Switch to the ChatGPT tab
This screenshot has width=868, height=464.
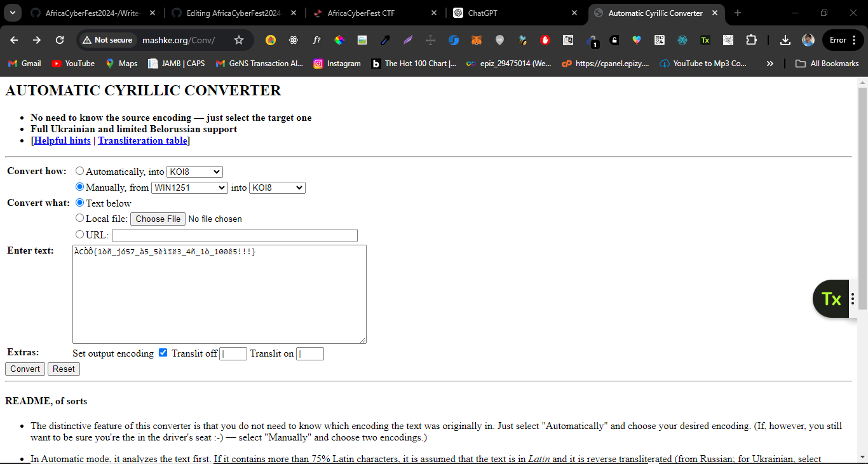pos(483,13)
